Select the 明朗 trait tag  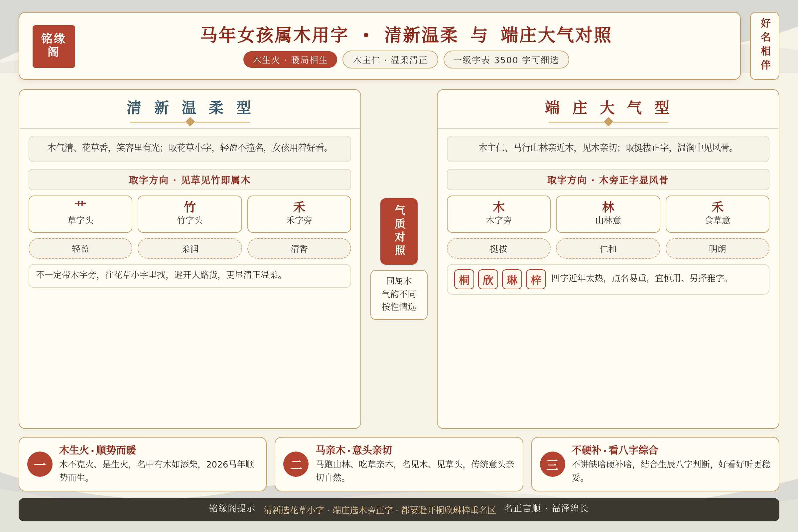click(717, 248)
